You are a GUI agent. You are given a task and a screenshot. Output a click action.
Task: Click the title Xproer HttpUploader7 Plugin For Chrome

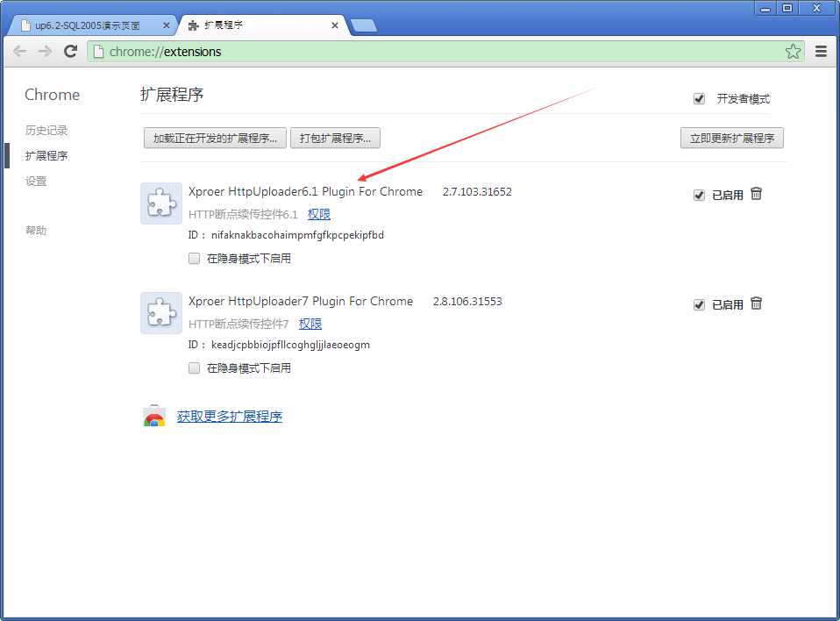(301, 301)
